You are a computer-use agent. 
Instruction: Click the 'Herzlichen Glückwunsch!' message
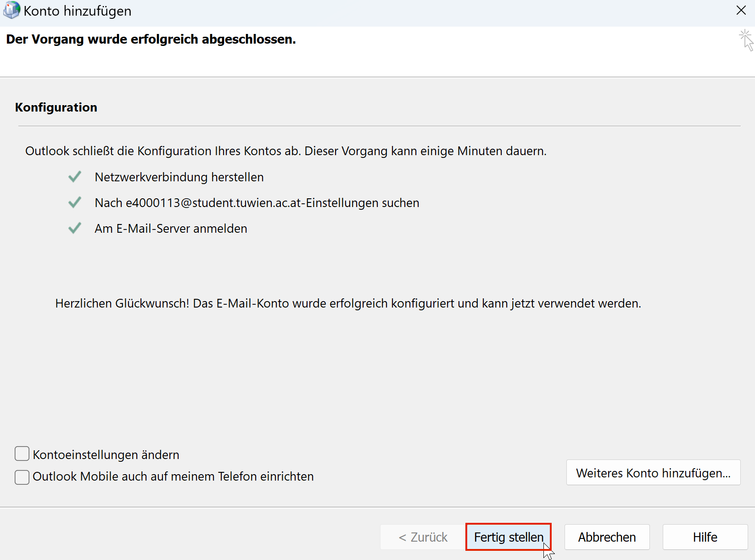[x=348, y=303]
